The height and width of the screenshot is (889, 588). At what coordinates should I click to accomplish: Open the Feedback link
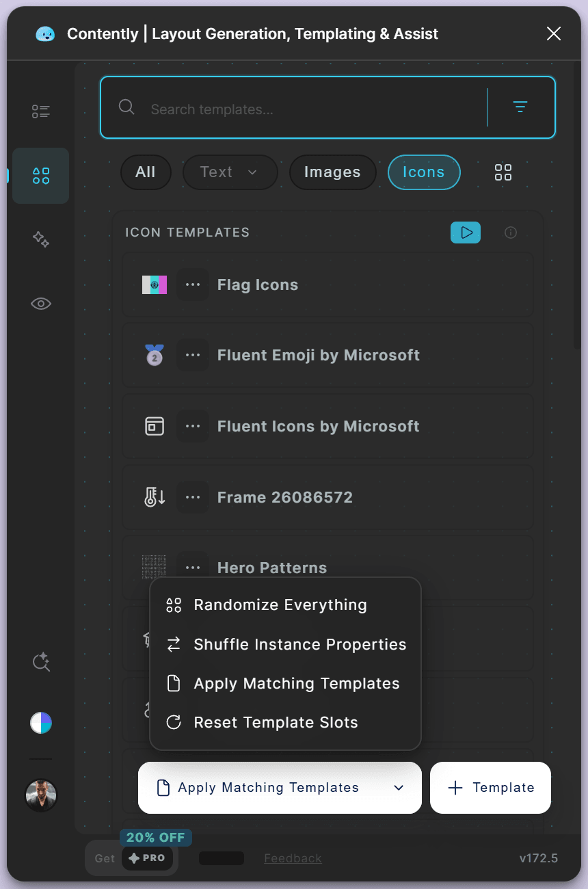(x=293, y=858)
